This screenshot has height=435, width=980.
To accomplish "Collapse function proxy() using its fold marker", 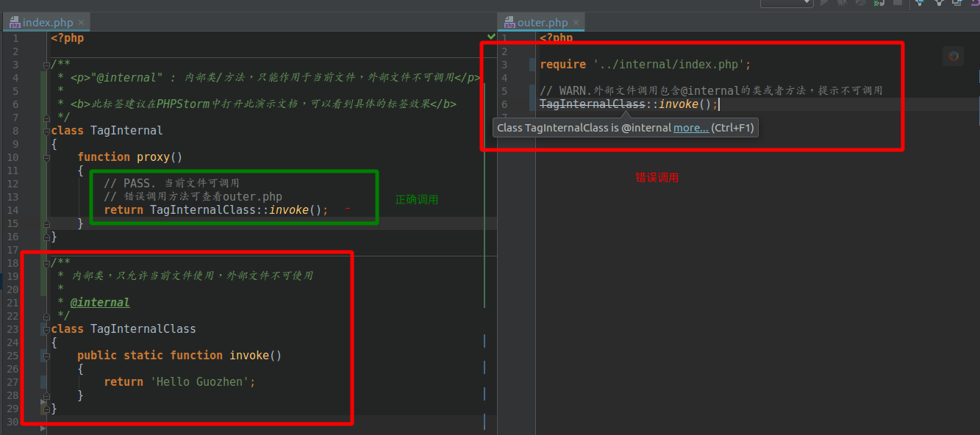I will [x=46, y=157].
